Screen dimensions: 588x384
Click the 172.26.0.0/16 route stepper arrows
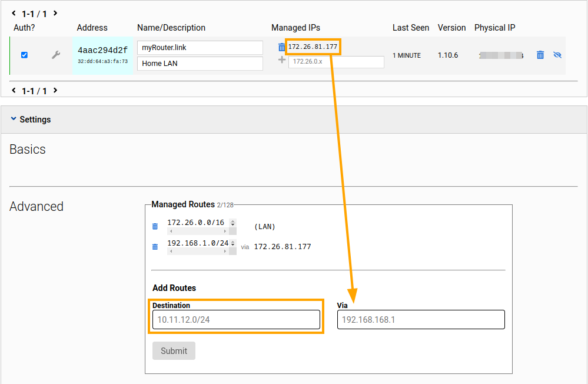[x=233, y=223]
